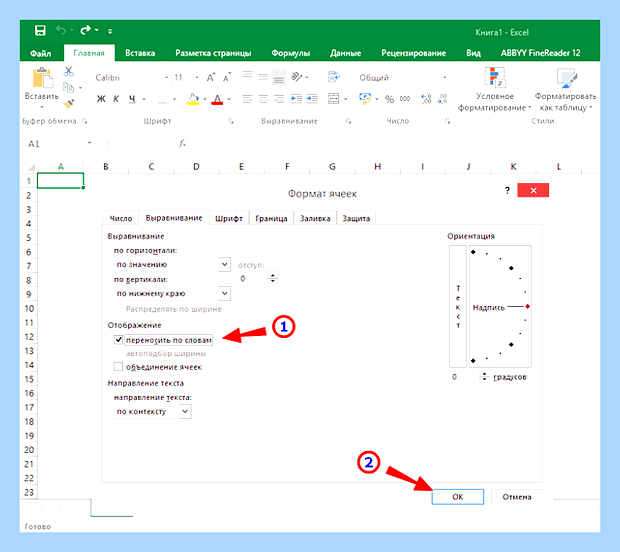Click the отступ indent spinner arrows
The image size is (620, 552).
tap(272, 278)
